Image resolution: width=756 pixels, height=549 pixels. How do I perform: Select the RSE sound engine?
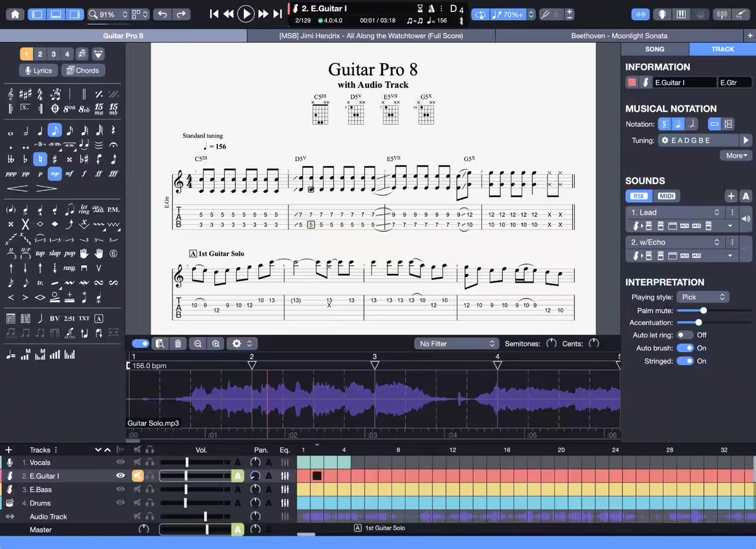pos(638,196)
